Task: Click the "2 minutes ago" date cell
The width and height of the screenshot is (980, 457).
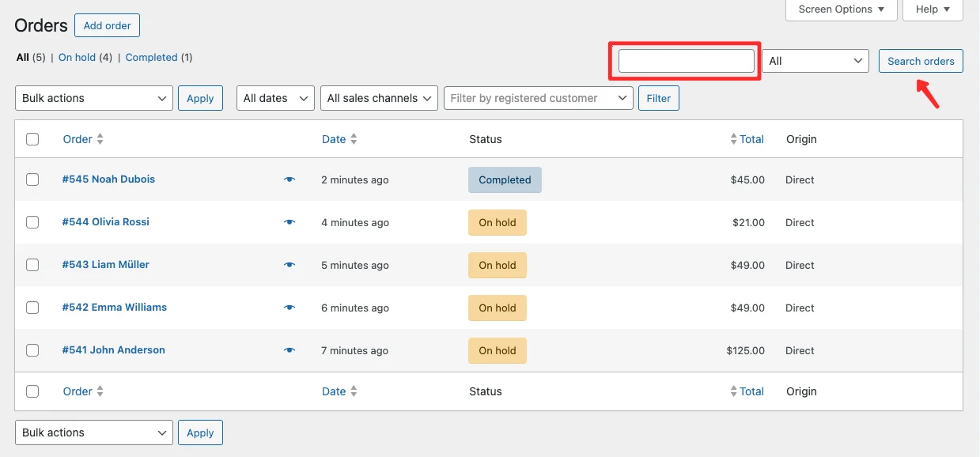Action: point(355,179)
